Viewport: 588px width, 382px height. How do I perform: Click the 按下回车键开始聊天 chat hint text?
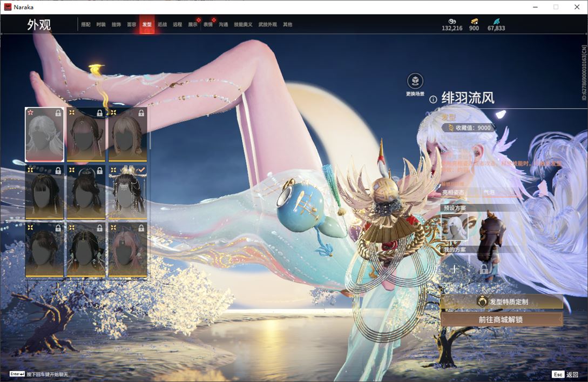(48, 374)
